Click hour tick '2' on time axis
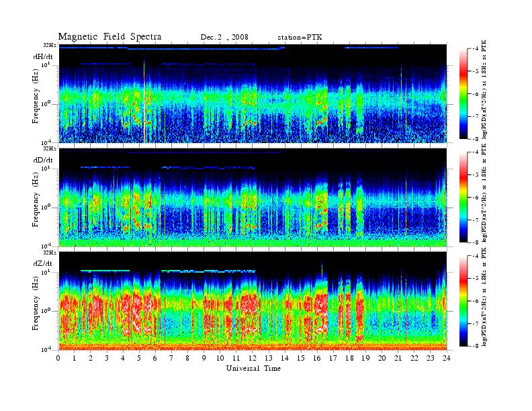Image resolution: width=532 pixels, height=411 pixels. (91, 358)
